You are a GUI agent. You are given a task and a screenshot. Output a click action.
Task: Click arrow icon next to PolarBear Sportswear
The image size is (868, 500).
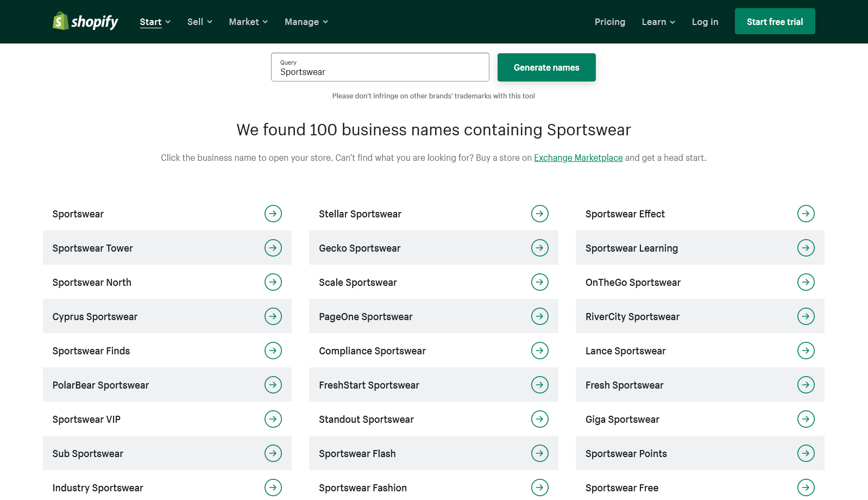273,385
